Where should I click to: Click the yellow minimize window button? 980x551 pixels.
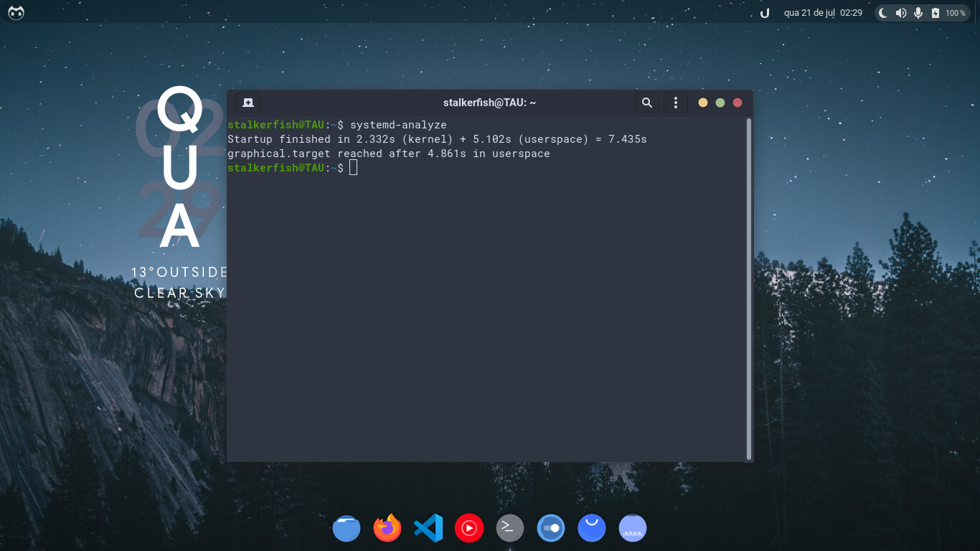point(703,103)
